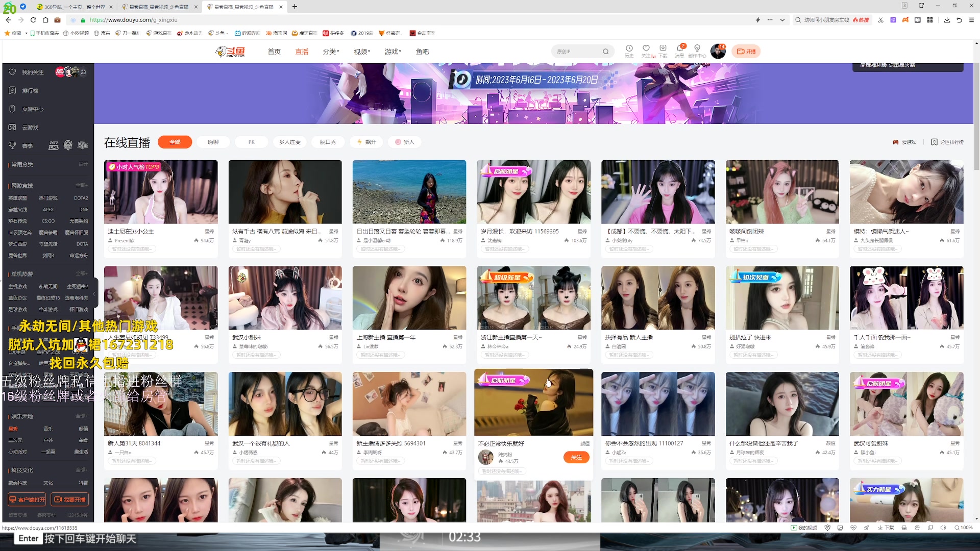Image resolution: width=980 pixels, height=551 pixels.
Task: Expand the 分类 dropdown in top navigation
Action: pos(330,51)
